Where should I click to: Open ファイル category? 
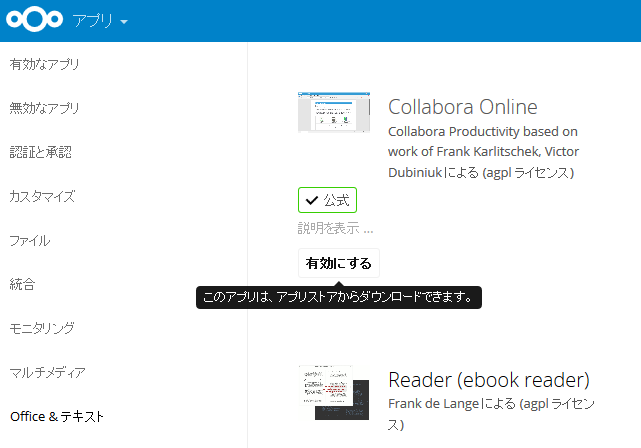click(x=30, y=241)
